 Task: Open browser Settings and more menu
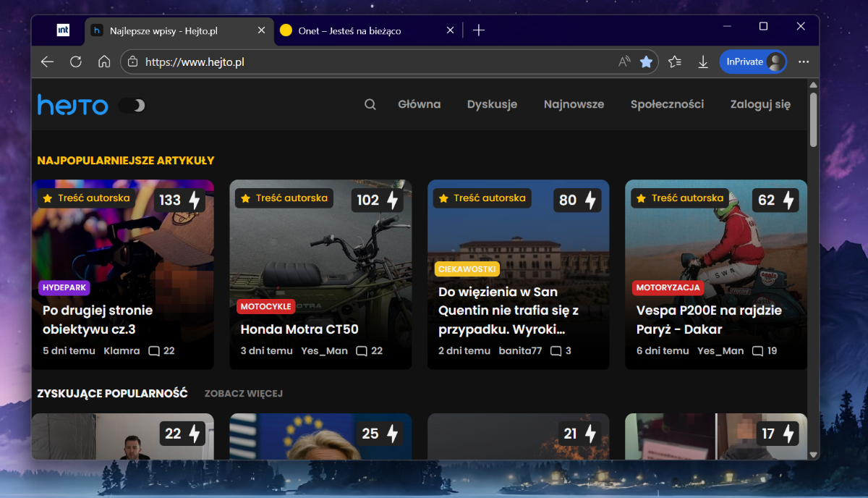point(803,62)
